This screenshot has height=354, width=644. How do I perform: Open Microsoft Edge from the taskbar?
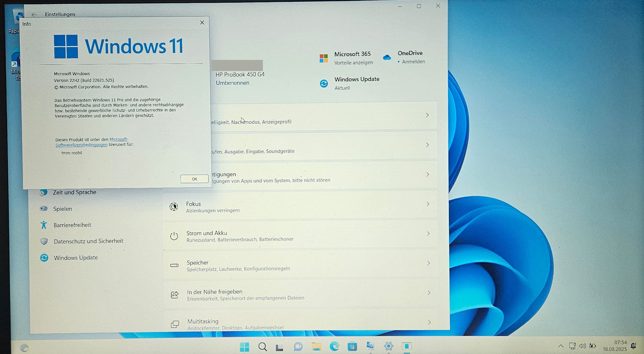click(x=334, y=347)
